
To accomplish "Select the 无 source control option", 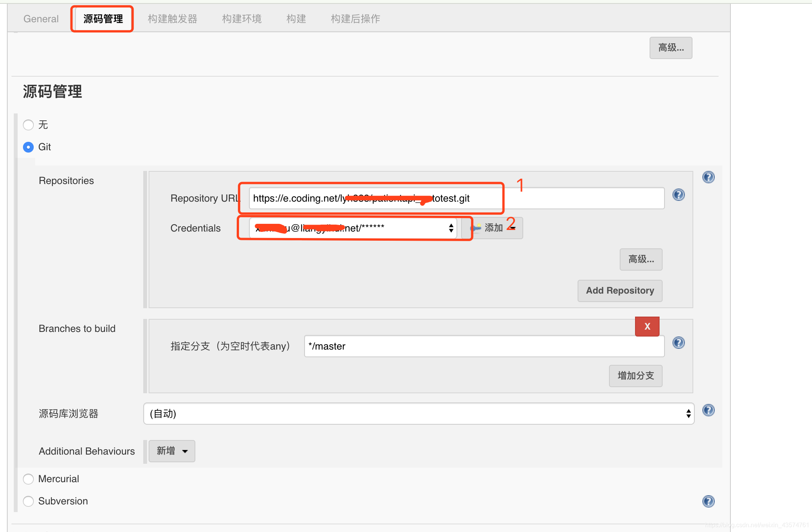I will click(28, 125).
